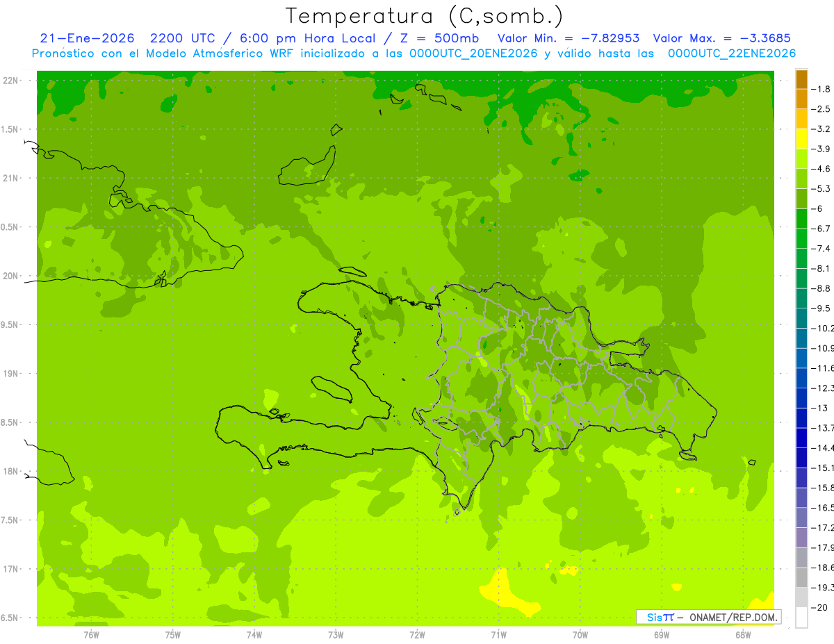Viewport: 834px width, 644px height.
Task: Click the orange legend swatch between -1.8 and -2.5
Action: click(x=801, y=99)
